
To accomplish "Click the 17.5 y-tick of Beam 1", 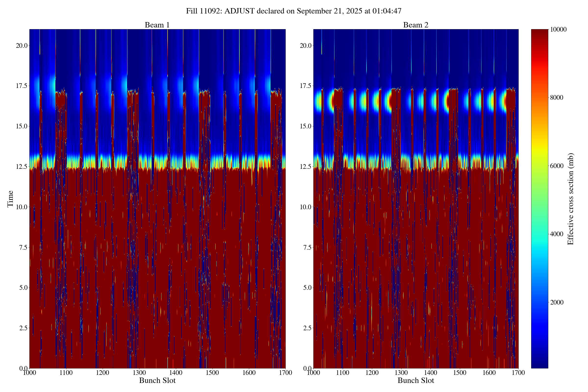I will pos(22,86).
